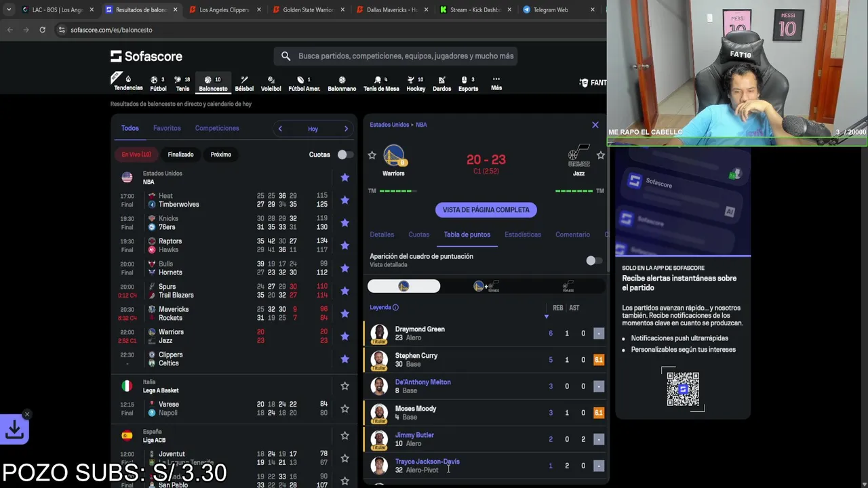Click the Italy flag icon
The height and width of the screenshot is (488, 868).
click(127, 386)
